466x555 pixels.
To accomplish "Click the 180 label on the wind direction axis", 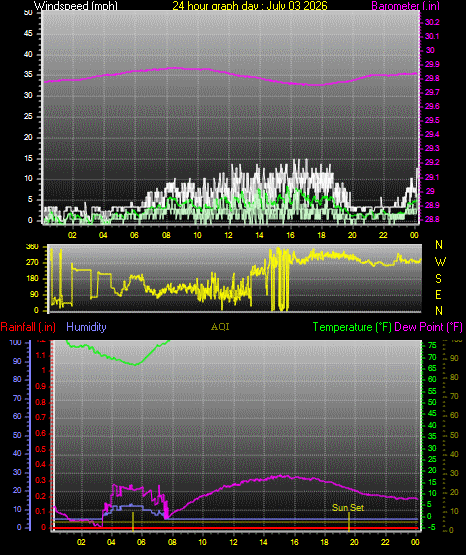I will point(32,279).
